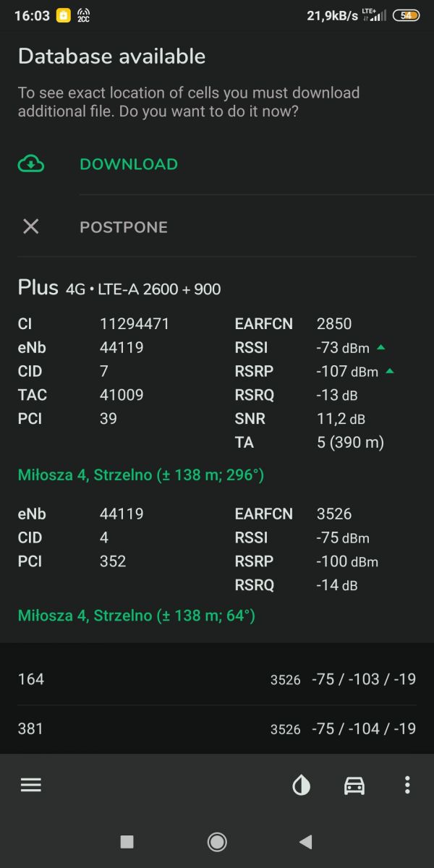Toggle the dark theme contrast icon

point(302,786)
